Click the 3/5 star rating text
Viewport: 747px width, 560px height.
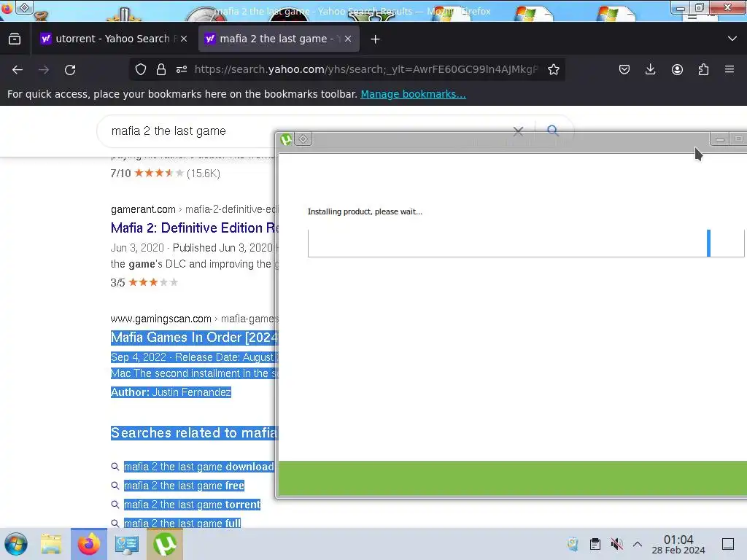click(x=117, y=282)
